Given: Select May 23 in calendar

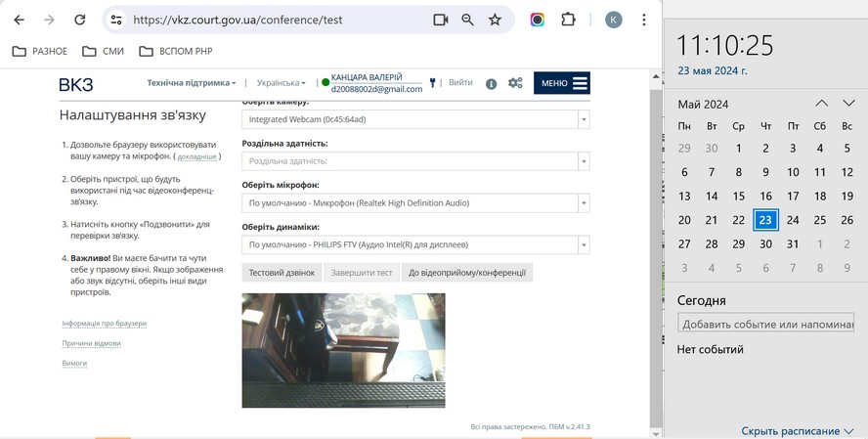Looking at the screenshot, I should point(765,220).
